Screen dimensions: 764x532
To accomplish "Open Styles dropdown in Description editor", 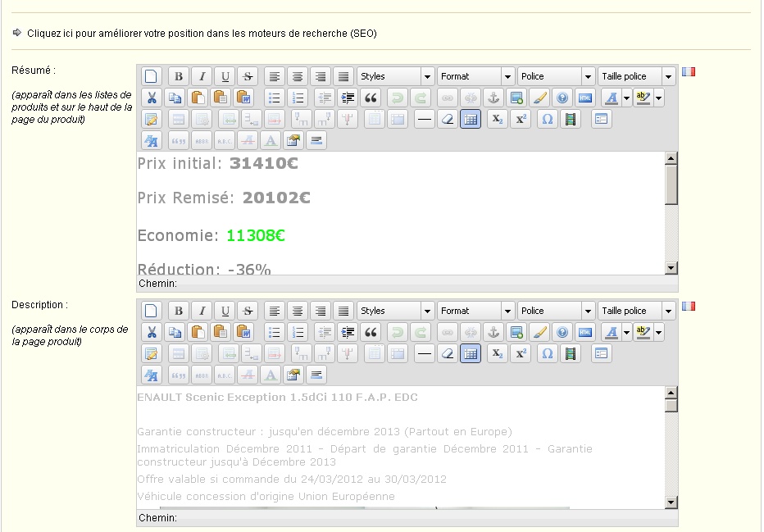I will pyautogui.click(x=395, y=311).
